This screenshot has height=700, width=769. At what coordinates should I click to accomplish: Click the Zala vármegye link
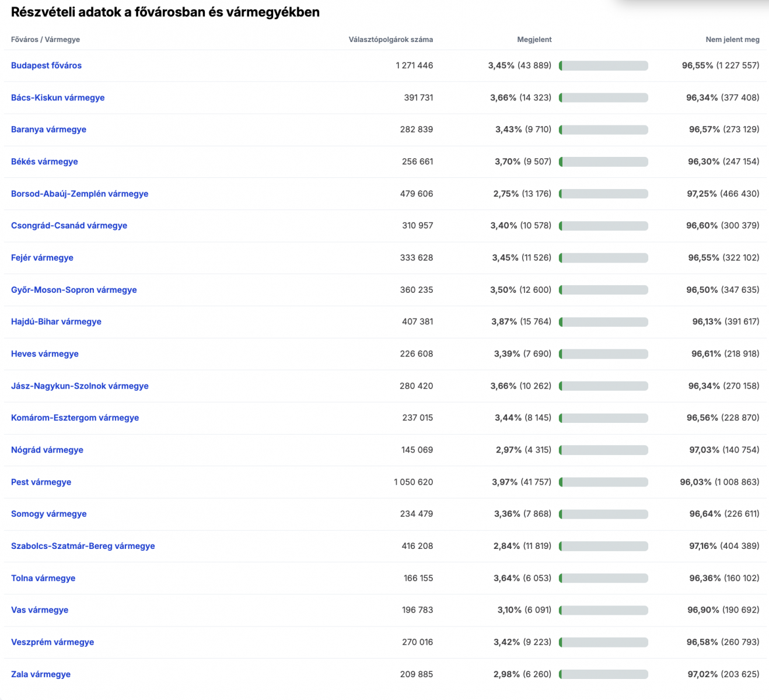point(41,674)
